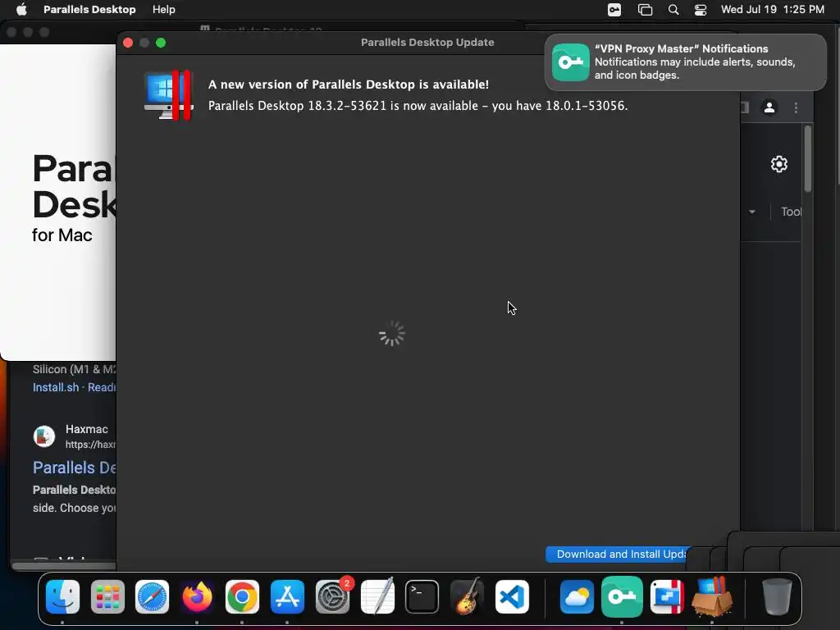Open App Store from the Dock
Image resolution: width=840 pixels, height=630 pixels.
pos(287,597)
